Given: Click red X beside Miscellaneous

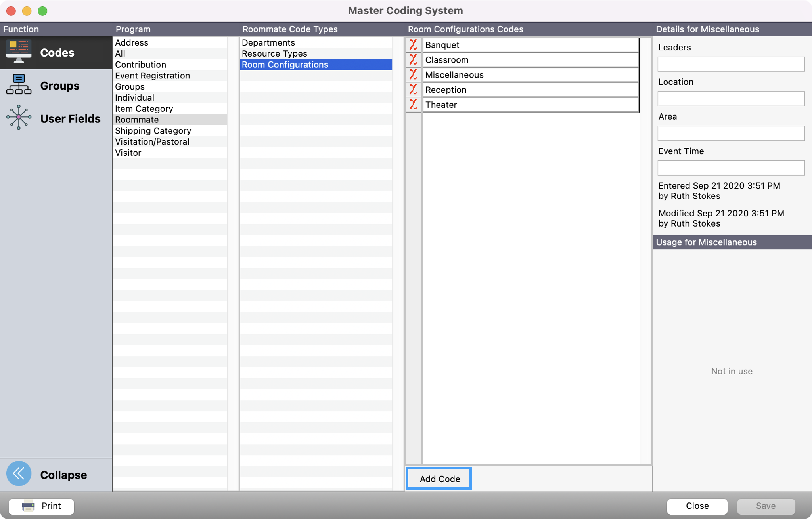Looking at the screenshot, I should [413, 75].
